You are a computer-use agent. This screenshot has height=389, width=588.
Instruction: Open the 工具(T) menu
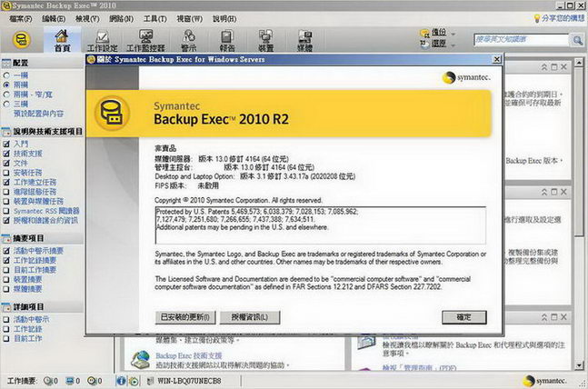tap(154, 18)
